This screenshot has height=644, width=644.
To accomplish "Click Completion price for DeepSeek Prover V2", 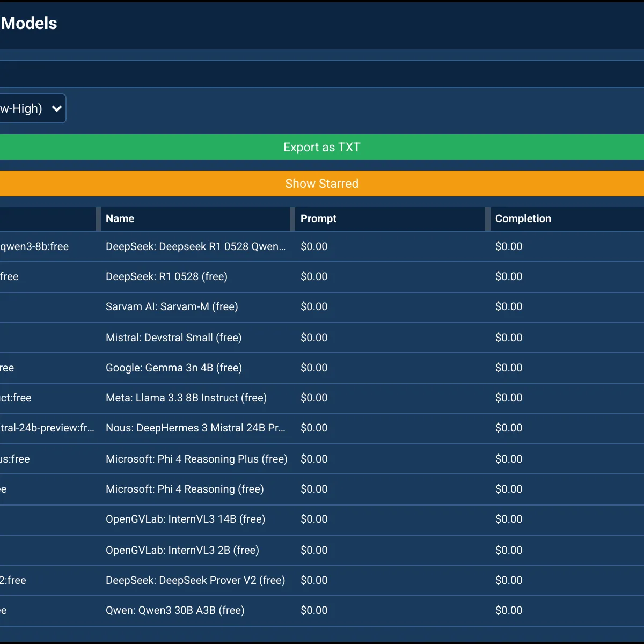I will (x=509, y=580).
